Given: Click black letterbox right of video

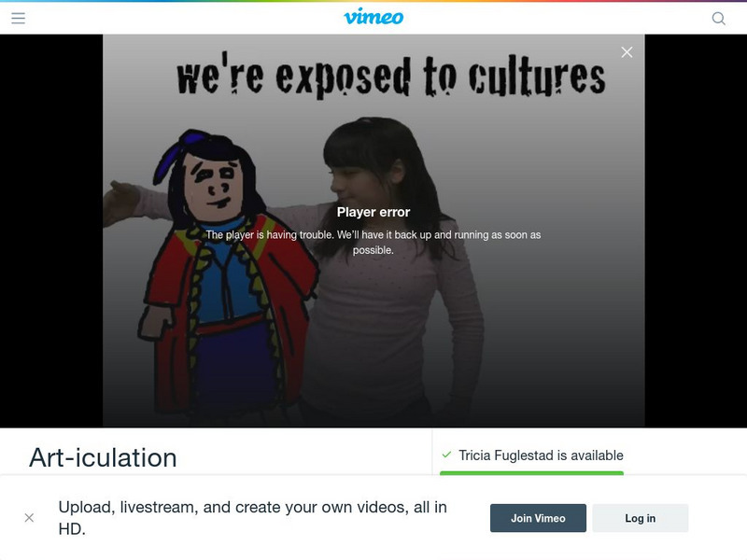Looking at the screenshot, I should point(696,231).
